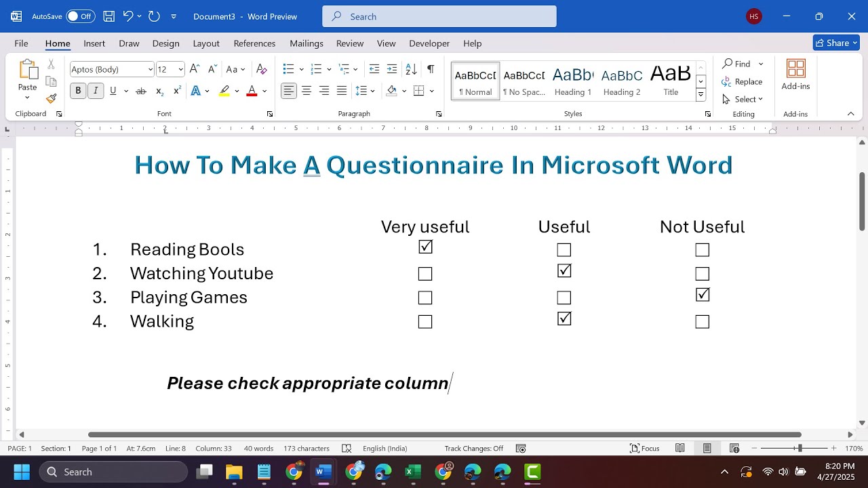Switch to the Layout tab
Viewport: 868px width, 488px height.
[x=206, y=43]
